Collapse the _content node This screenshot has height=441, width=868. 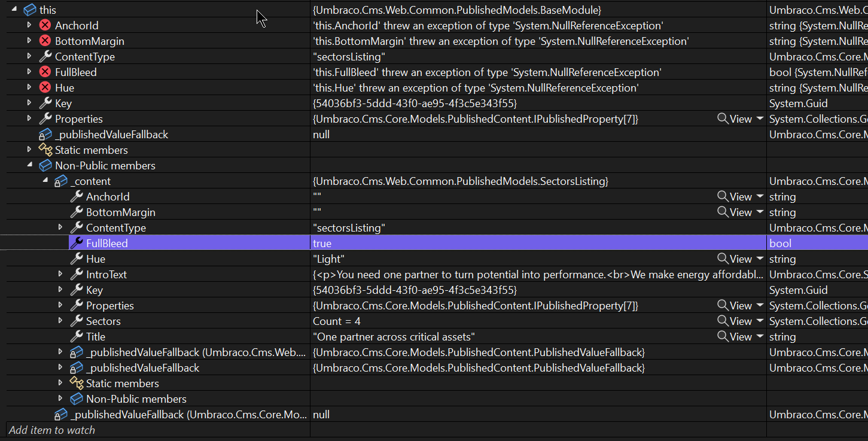45,181
